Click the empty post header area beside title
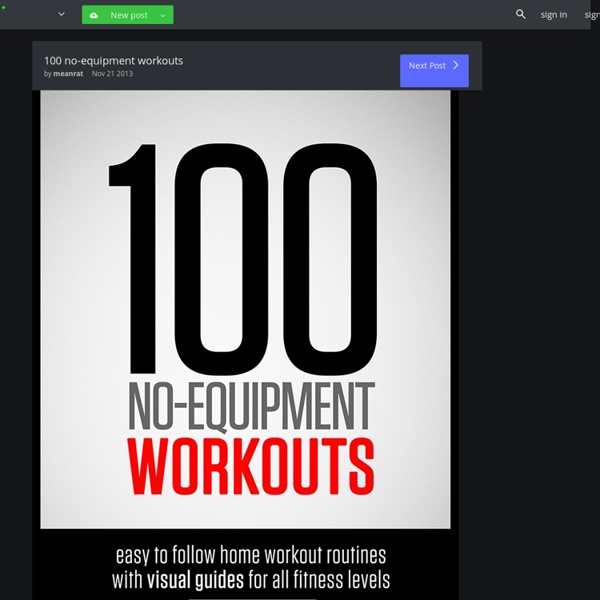The width and height of the screenshot is (600, 600). [x=300, y=66]
